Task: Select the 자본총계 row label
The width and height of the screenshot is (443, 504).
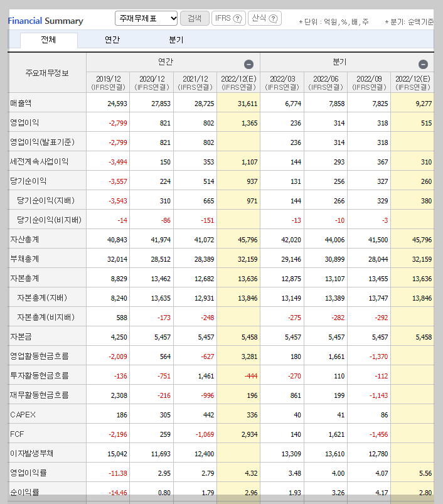Action: pyautogui.click(x=24, y=278)
